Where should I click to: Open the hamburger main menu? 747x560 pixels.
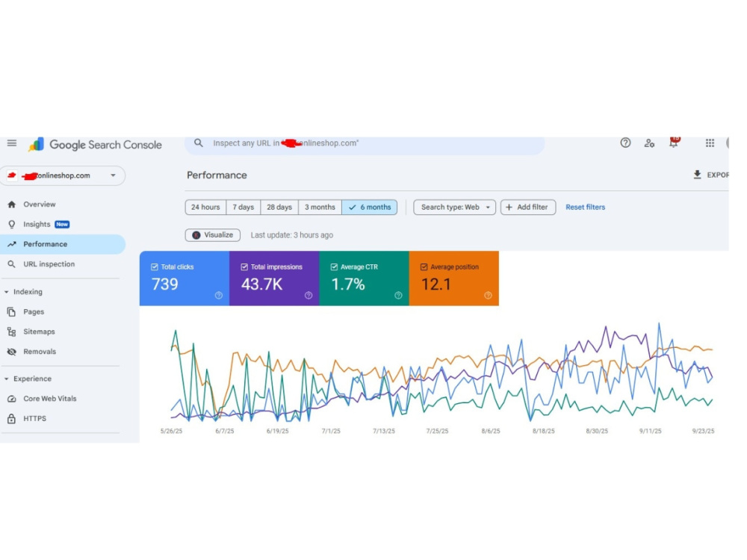[x=12, y=143]
